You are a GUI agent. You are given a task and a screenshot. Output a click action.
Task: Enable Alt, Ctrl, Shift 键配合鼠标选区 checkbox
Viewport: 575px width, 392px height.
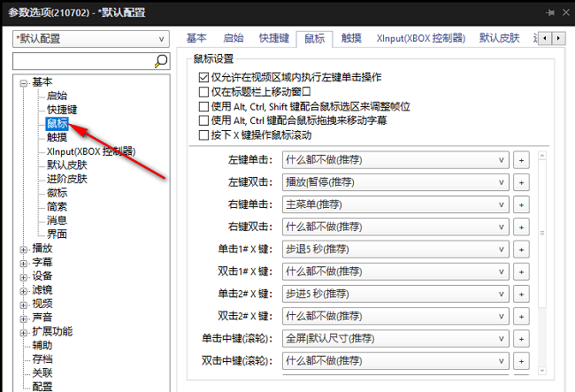203,106
